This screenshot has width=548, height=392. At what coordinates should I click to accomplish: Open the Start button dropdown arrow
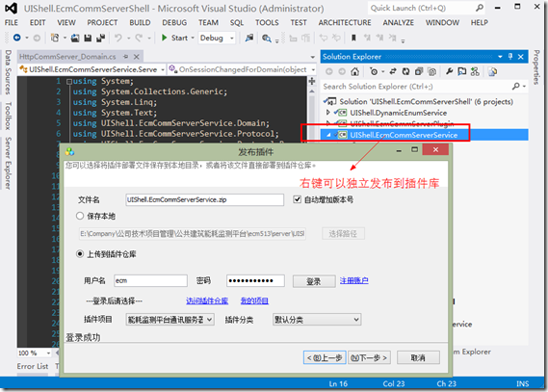193,39
